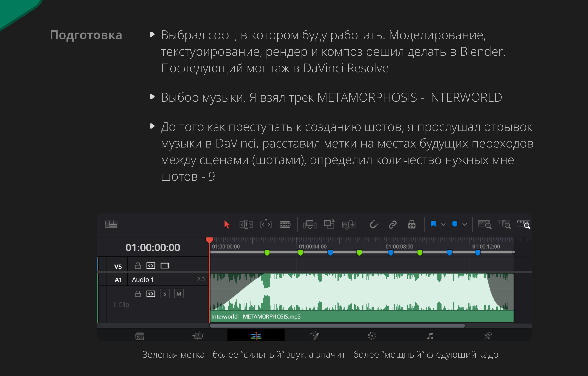Click the Full Extent Zoom button
Image resolution: width=588 pixels, height=376 pixels.
click(x=485, y=224)
